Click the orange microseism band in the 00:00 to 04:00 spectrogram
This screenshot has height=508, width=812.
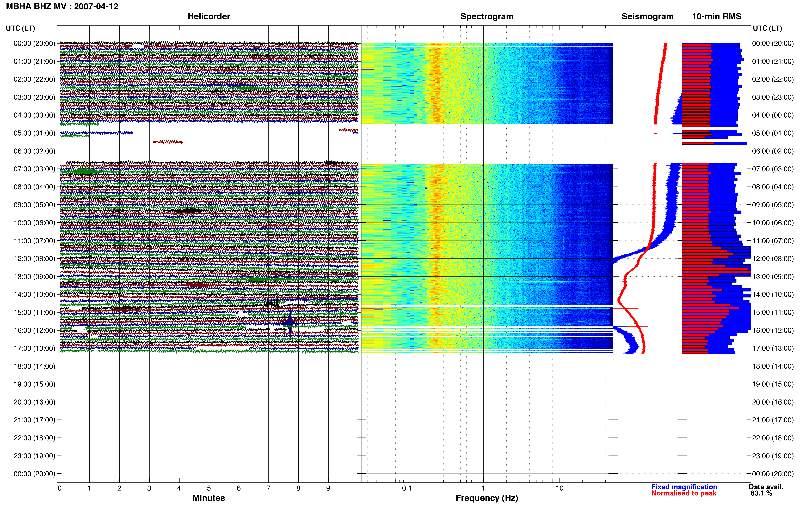(x=436, y=84)
